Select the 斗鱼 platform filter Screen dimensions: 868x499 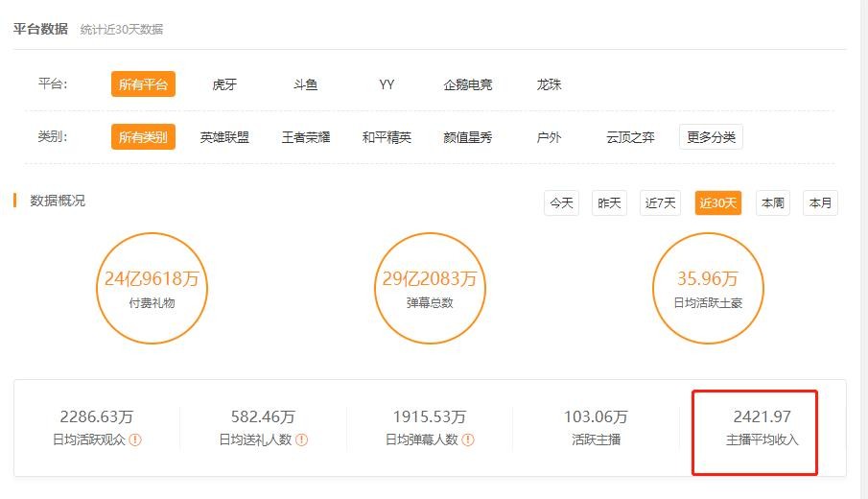[305, 84]
